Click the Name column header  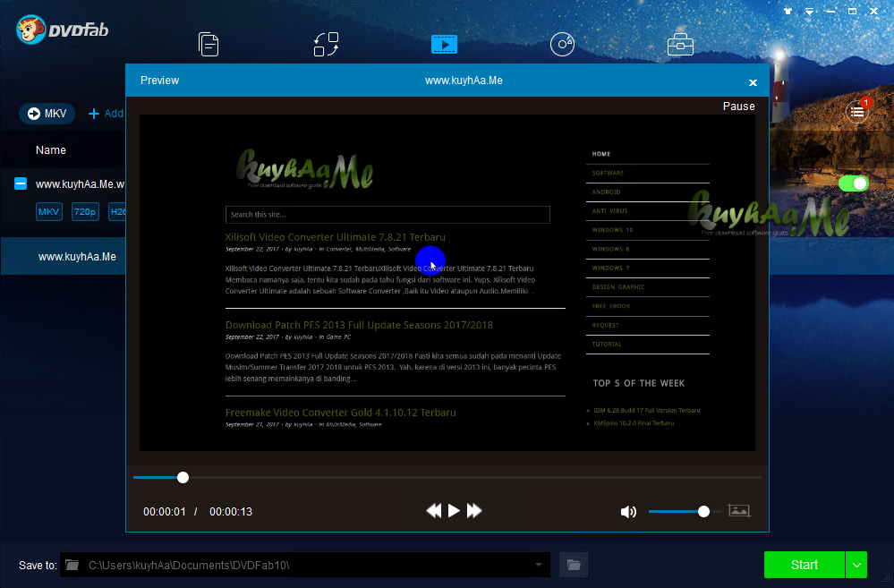click(51, 150)
